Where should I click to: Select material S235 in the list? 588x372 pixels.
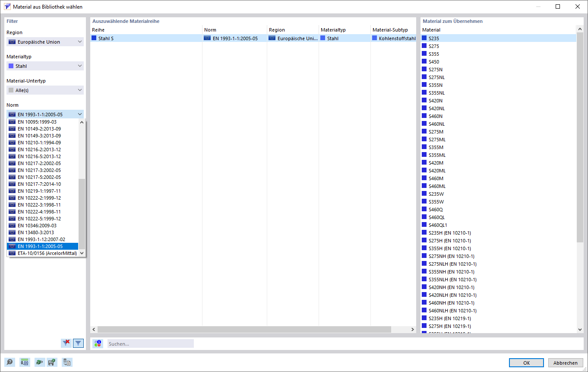[499, 38]
